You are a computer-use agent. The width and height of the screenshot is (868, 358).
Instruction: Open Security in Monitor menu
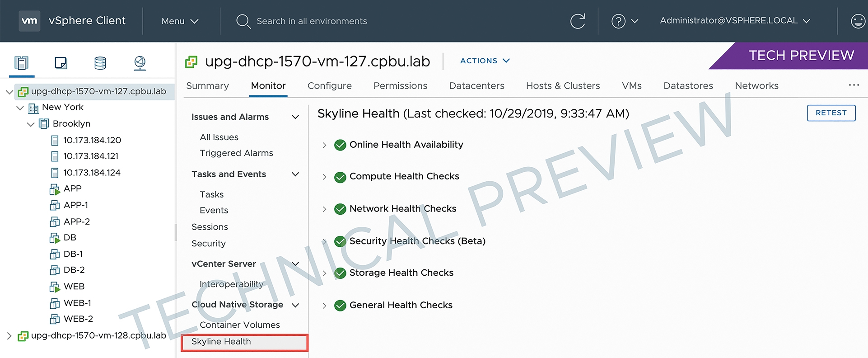click(x=208, y=244)
